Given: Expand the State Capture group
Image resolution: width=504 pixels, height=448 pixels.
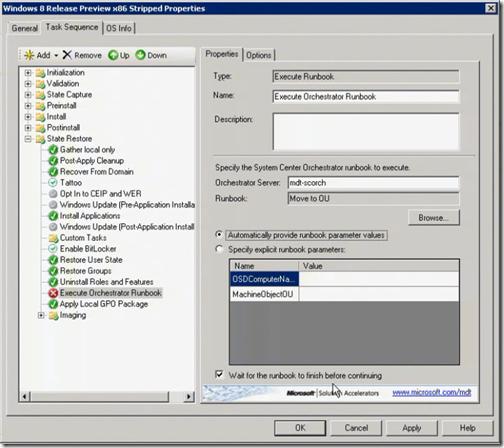Looking at the screenshot, I should click(28, 95).
